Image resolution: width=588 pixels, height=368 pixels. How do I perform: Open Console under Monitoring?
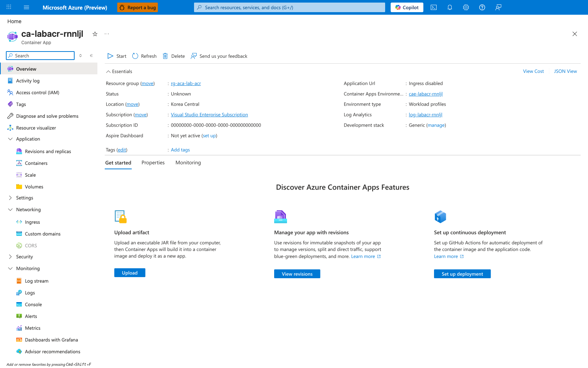pyautogui.click(x=33, y=304)
